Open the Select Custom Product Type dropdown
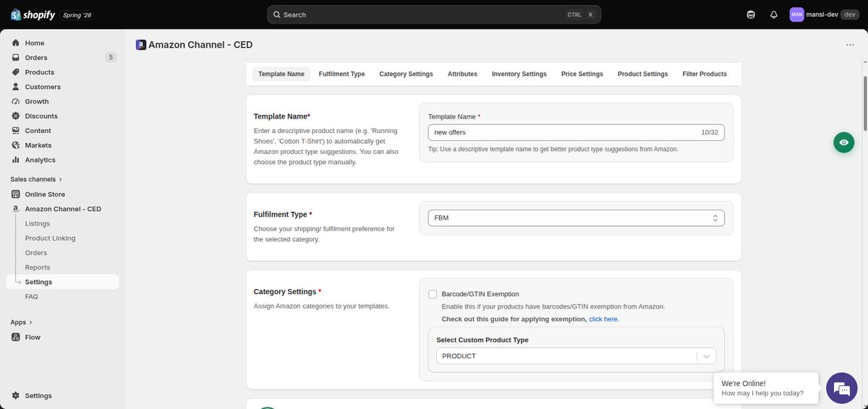868x409 pixels. 576,356
